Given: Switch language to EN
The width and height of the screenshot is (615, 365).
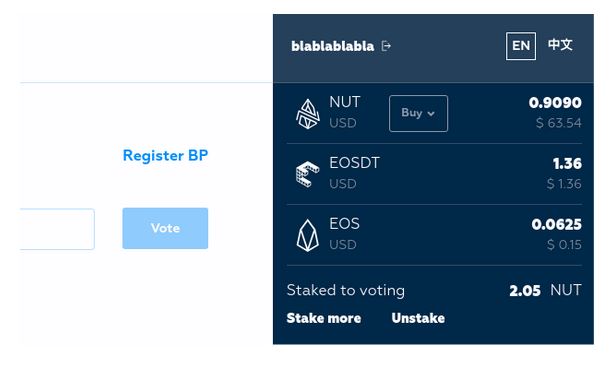Looking at the screenshot, I should 521,46.
